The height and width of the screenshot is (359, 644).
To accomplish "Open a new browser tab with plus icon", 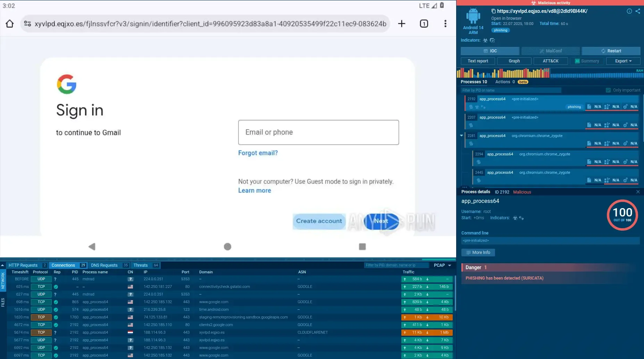I will (402, 24).
